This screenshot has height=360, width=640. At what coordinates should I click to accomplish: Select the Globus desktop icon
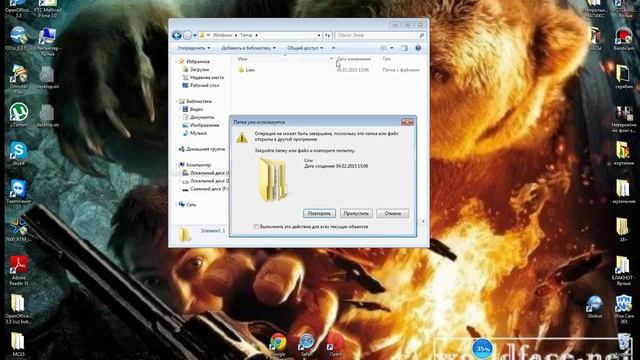(x=594, y=307)
